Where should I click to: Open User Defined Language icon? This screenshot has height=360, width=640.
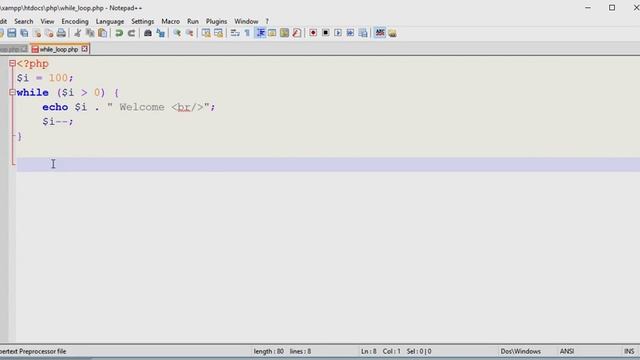[272, 33]
